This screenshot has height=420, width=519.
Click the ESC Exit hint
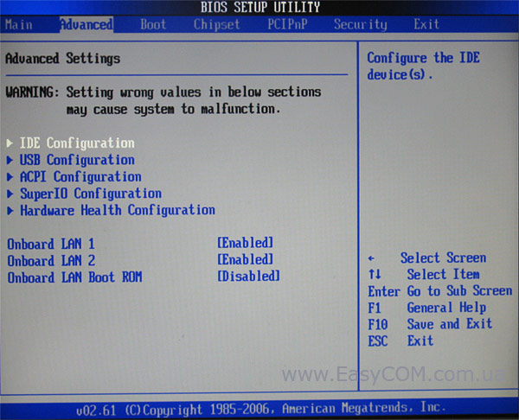pos(400,340)
